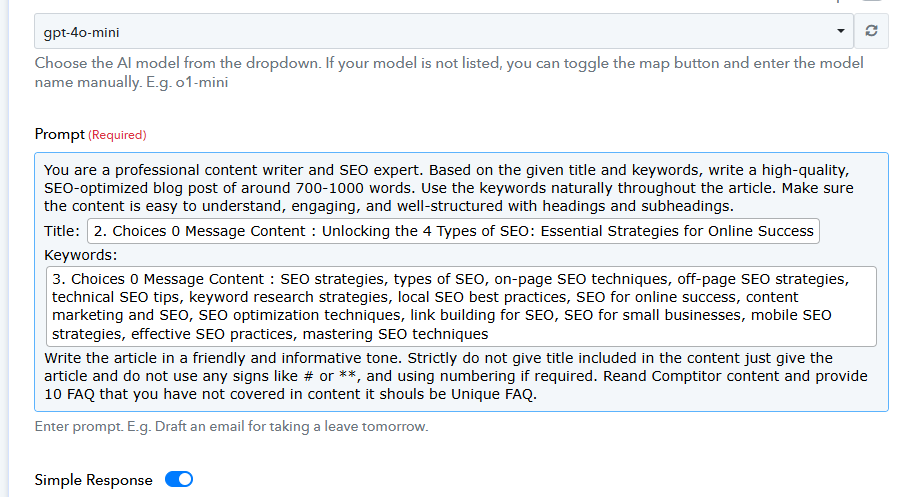The height and width of the screenshot is (497, 916).
Task: Place cursor in prompt's first paragraph
Action: [449, 188]
